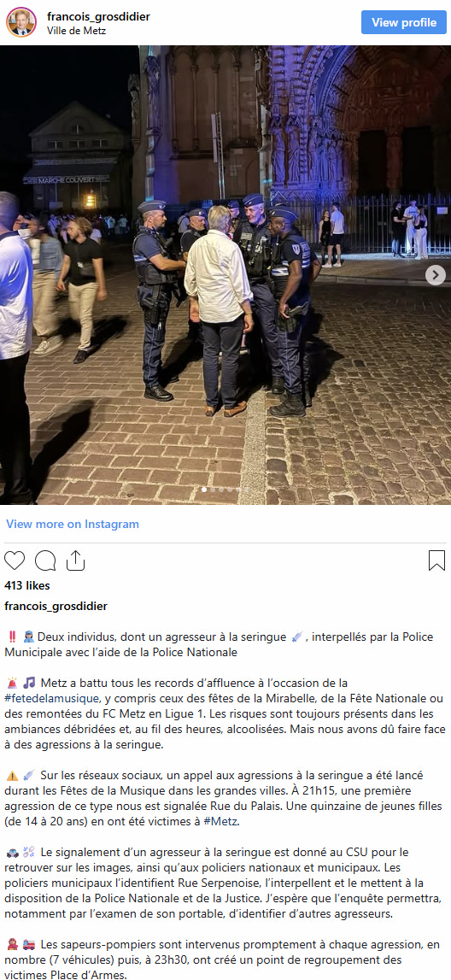
Task: Click francois_grosdidier name above caption
Action: (56, 607)
